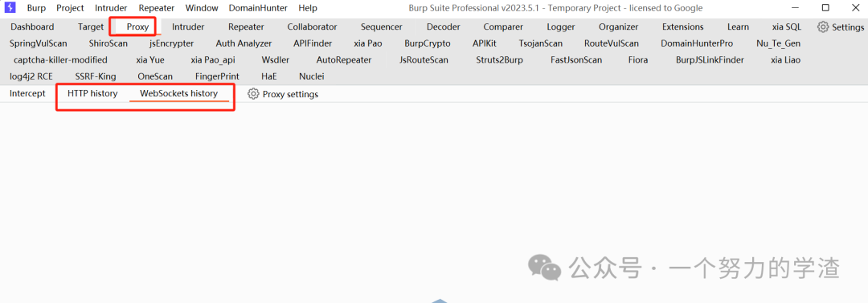This screenshot has width=868, height=303.
Task: Open the log4j2 RCE tab
Action: pyautogui.click(x=31, y=76)
